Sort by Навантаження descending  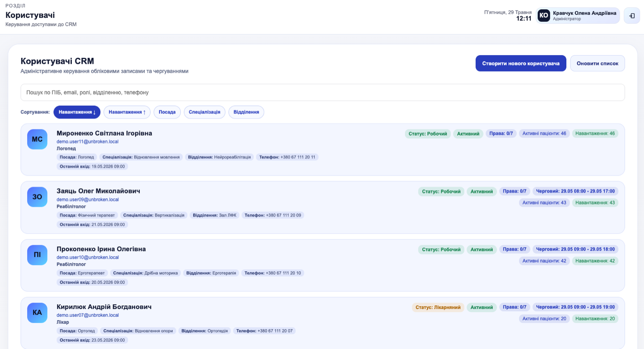[77, 112]
